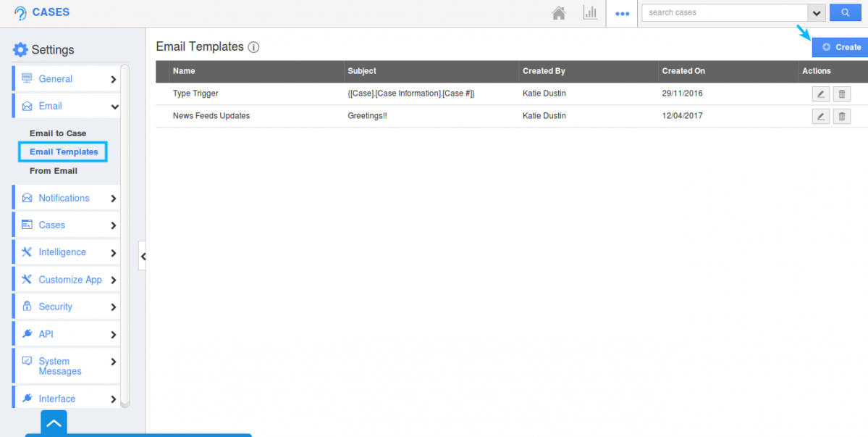
Task: Click the Cases app logo icon
Action: (x=20, y=13)
